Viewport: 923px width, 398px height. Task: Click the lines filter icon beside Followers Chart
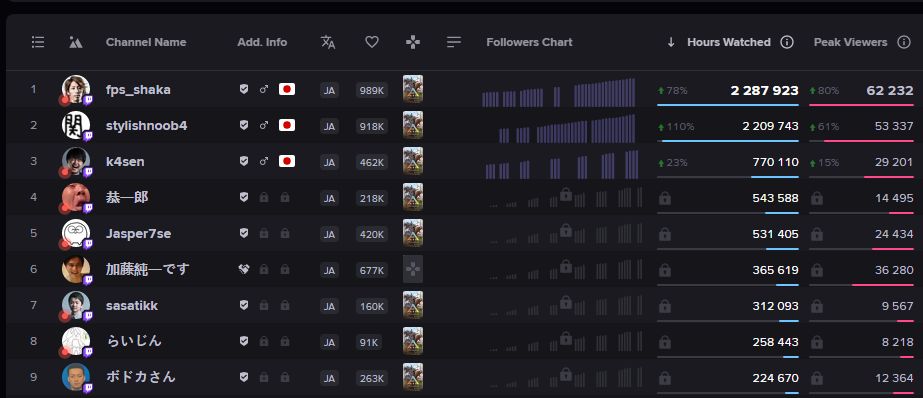(454, 42)
